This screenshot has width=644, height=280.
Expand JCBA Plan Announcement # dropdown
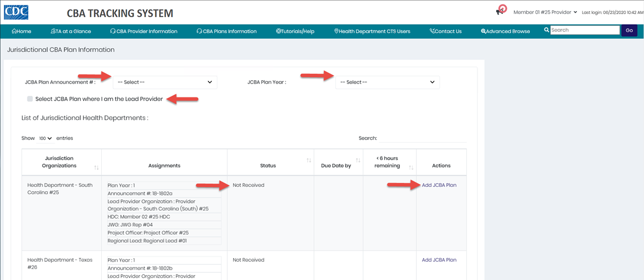tap(164, 82)
